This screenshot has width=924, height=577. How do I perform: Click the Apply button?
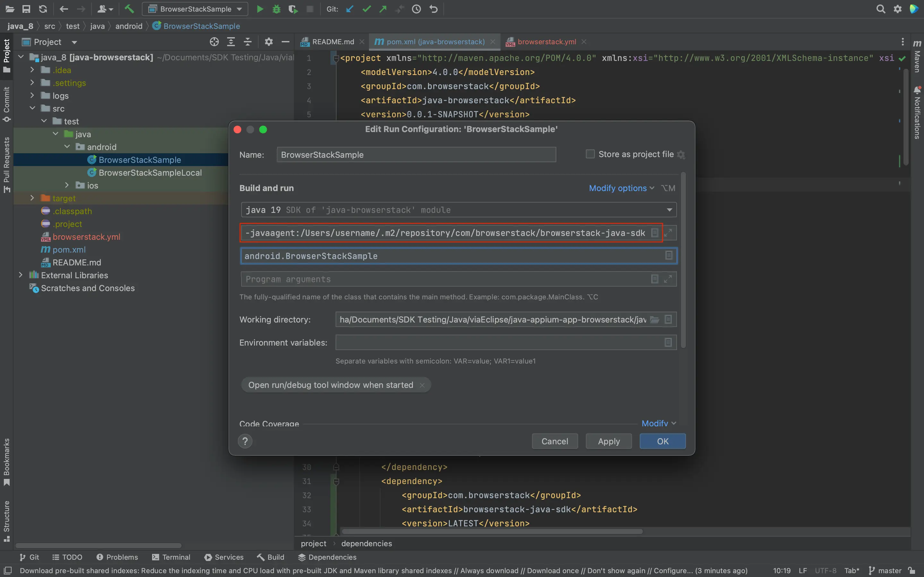608,441
